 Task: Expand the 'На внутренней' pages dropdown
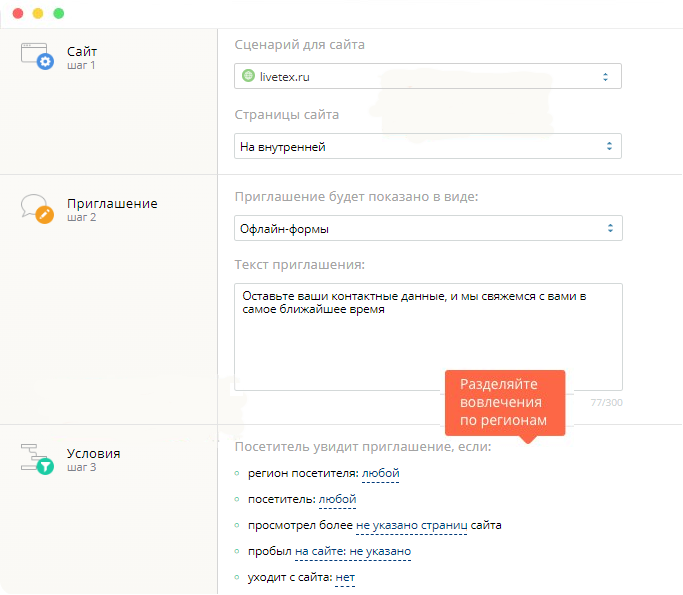[428, 146]
